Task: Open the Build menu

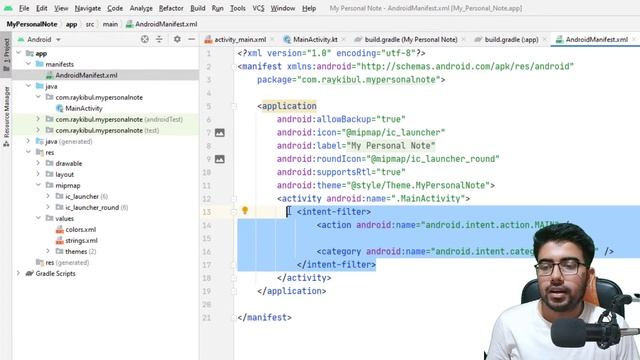Action: click(198, 8)
